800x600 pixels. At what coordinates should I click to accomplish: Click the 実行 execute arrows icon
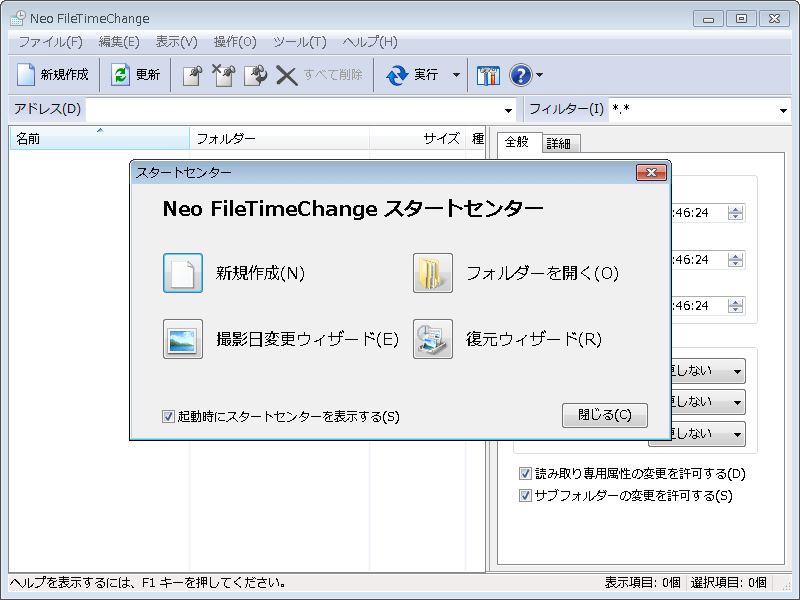pyautogui.click(x=397, y=76)
